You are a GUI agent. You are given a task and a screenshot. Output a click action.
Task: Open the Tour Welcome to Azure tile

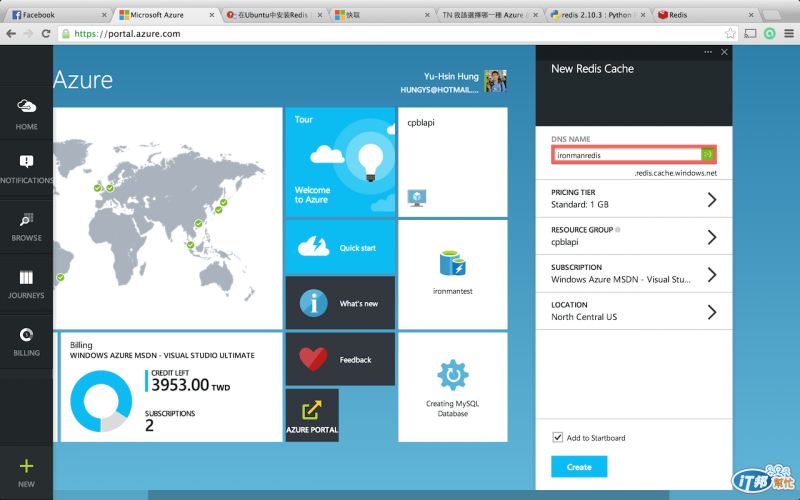pos(340,162)
